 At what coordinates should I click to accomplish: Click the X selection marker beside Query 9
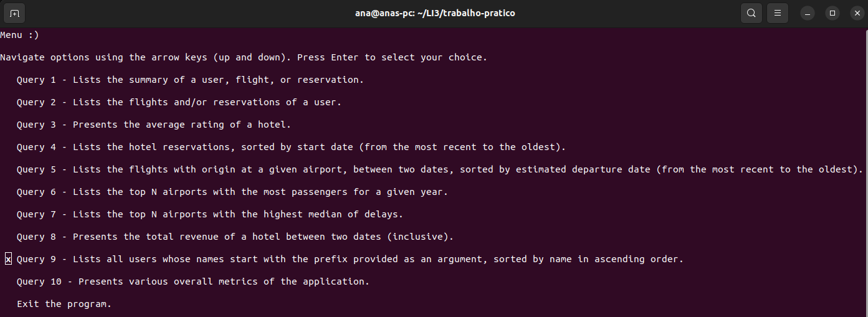pos(8,259)
